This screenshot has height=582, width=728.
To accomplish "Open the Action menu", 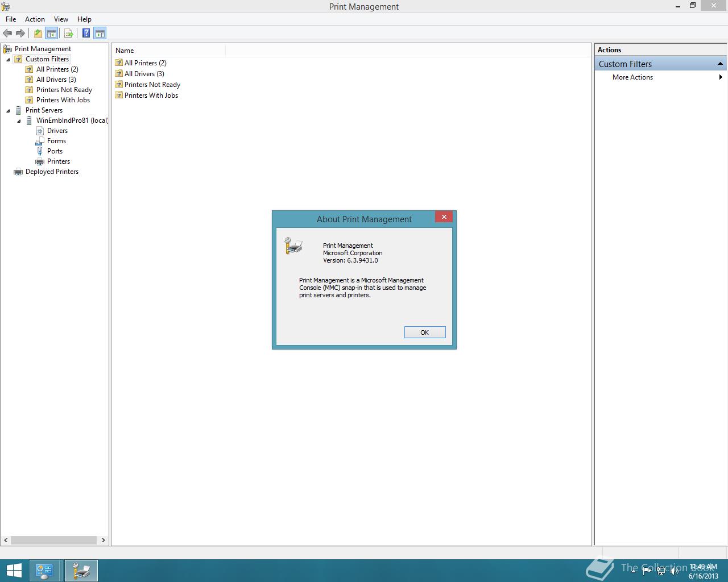I will pyautogui.click(x=35, y=19).
